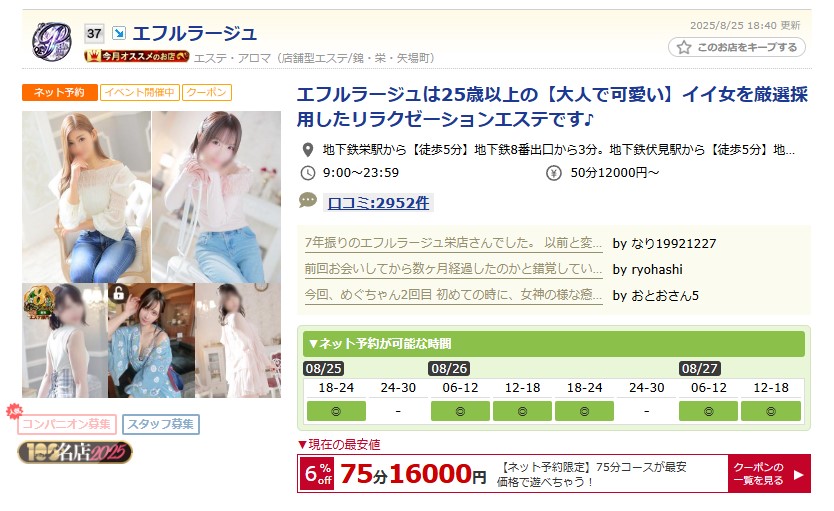Open the クーポン tag
Image resolution: width=834 pixels, height=511 pixels.
click(x=207, y=92)
